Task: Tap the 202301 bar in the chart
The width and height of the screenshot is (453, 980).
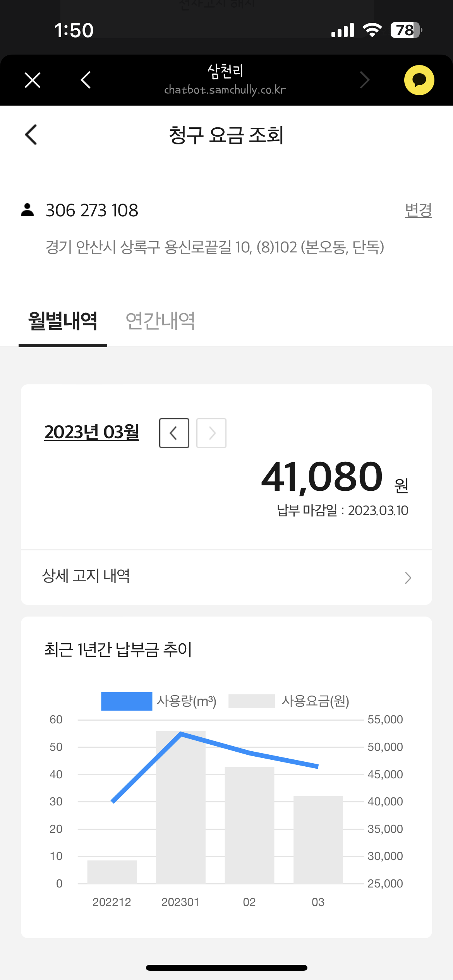Action: pyautogui.click(x=181, y=809)
